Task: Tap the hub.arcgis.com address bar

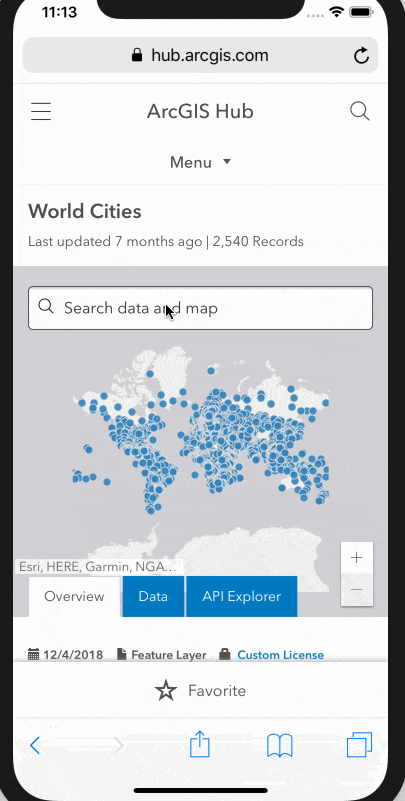Action: (200, 55)
